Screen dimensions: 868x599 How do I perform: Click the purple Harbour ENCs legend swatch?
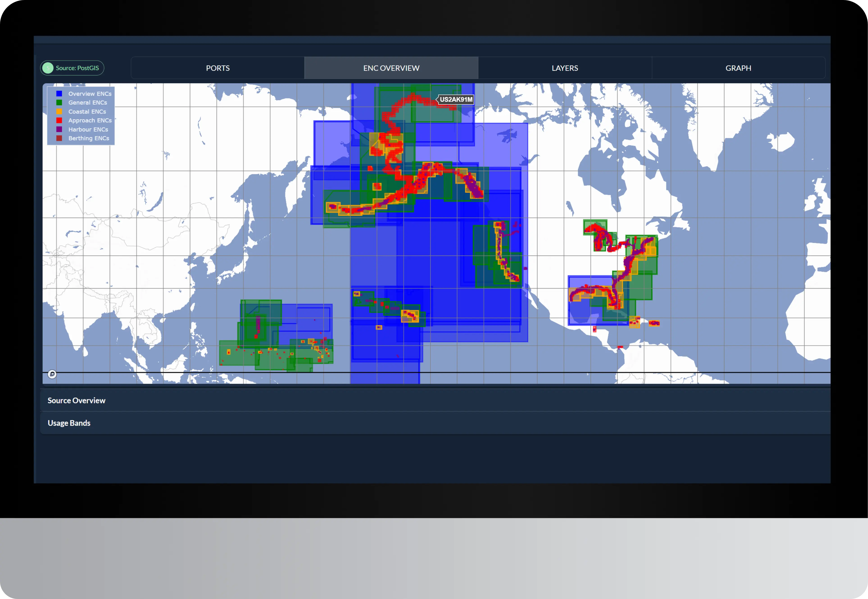(59, 129)
